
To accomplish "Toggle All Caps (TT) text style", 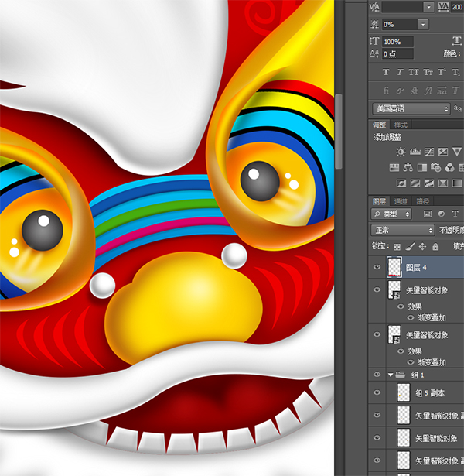I will [414, 72].
